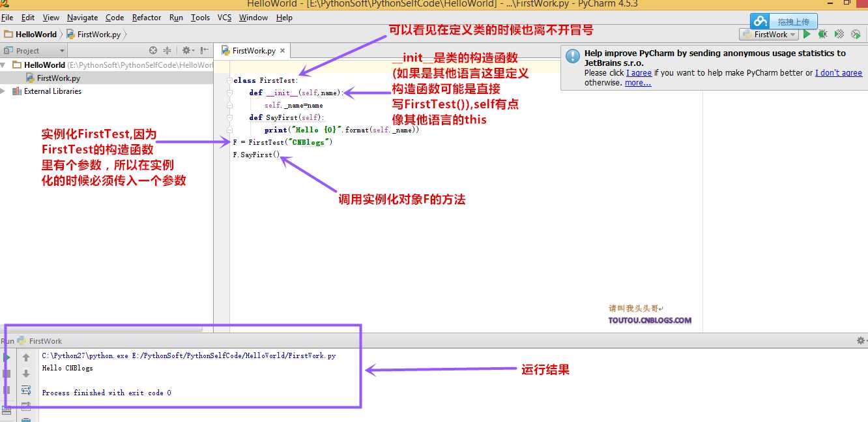Open the Navigate menu
The height and width of the screenshot is (422, 868).
tap(82, 18)
